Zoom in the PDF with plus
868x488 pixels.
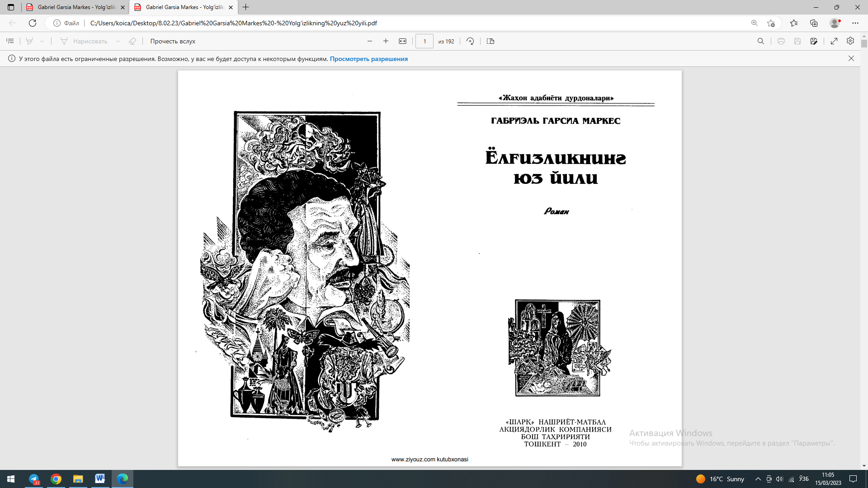click(x=386, y=41)
